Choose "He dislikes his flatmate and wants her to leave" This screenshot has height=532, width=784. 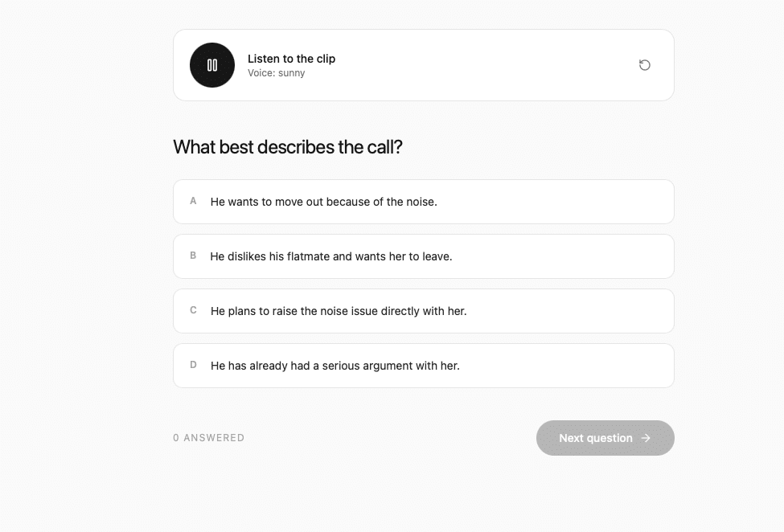coord(424,256)
